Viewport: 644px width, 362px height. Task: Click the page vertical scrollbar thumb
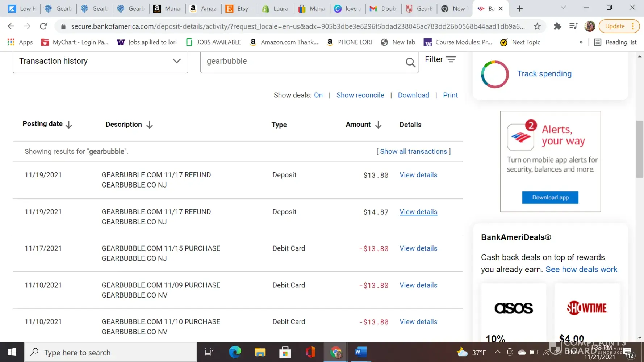[640, 149]
